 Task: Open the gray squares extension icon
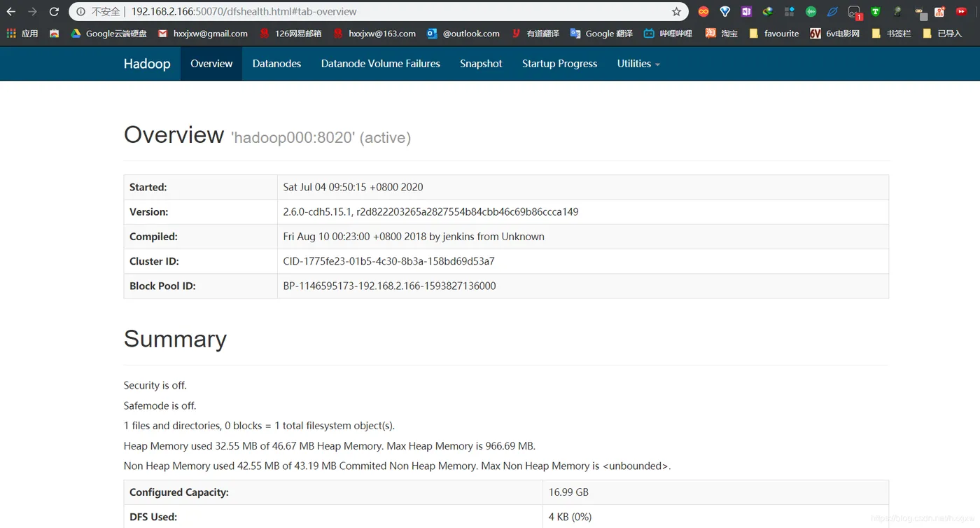coord(790,12)
